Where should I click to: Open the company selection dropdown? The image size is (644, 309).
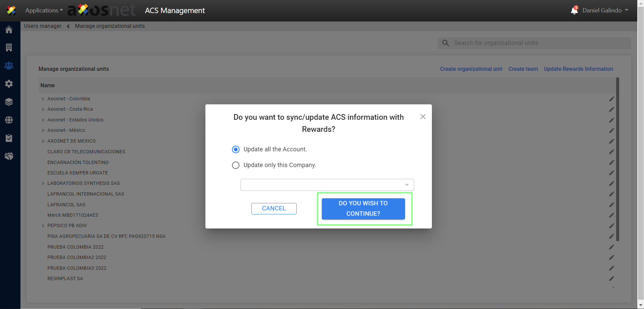click(x=327, y=185)
